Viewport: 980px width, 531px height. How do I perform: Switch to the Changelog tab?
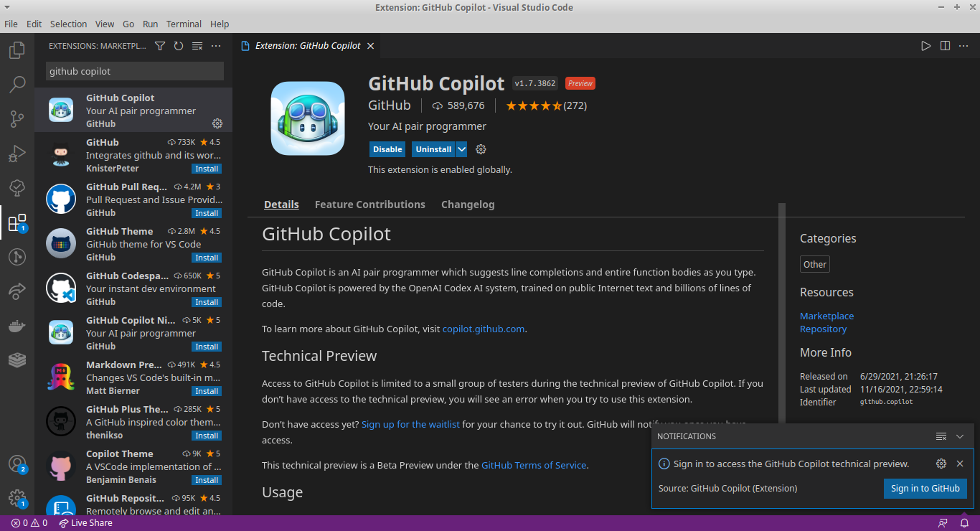click(x=468, y=205)
